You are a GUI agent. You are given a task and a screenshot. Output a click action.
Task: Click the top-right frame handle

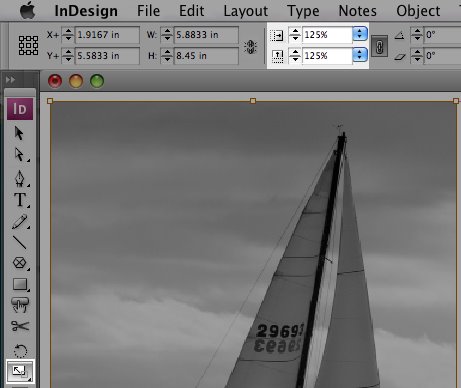click(x=456, y=101)
